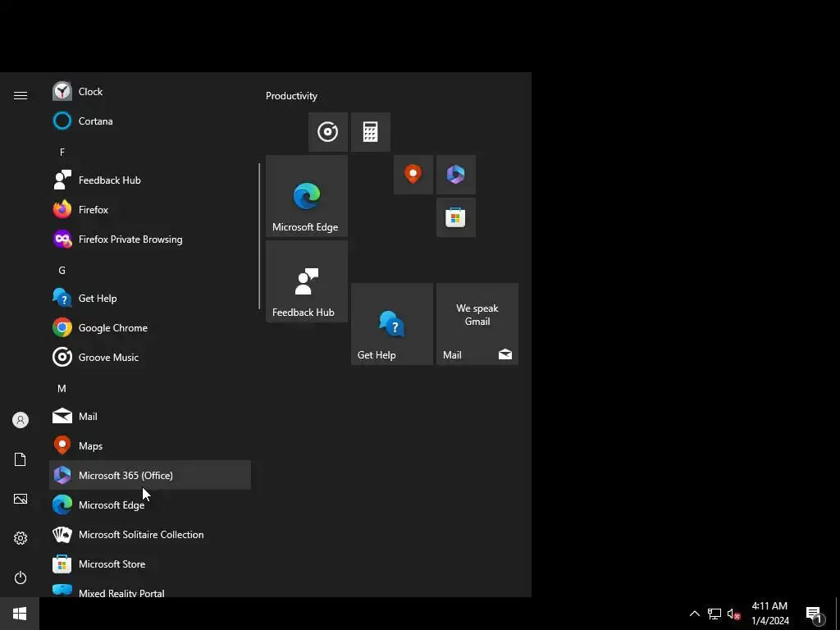Open the Pictures folder shortcut
The width and height of the screenshot is (840, 630).
[21, 499]
